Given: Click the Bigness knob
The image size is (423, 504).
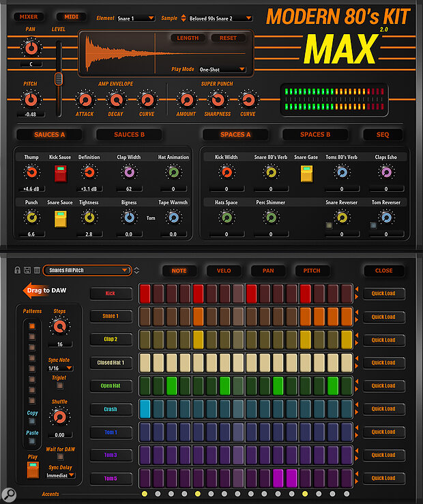Looking at the screenshot, I should click(129, 218).
